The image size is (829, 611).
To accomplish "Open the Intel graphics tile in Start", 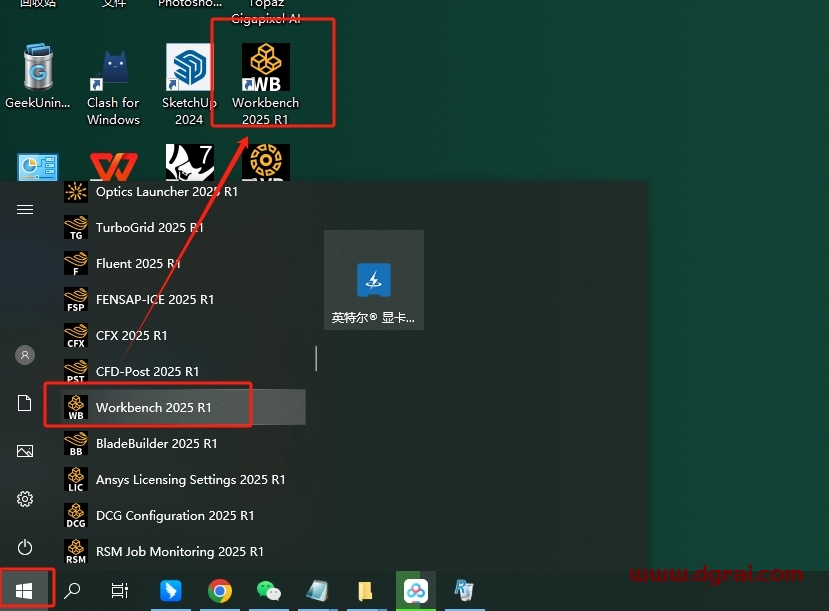I will (x=374, y=280).
